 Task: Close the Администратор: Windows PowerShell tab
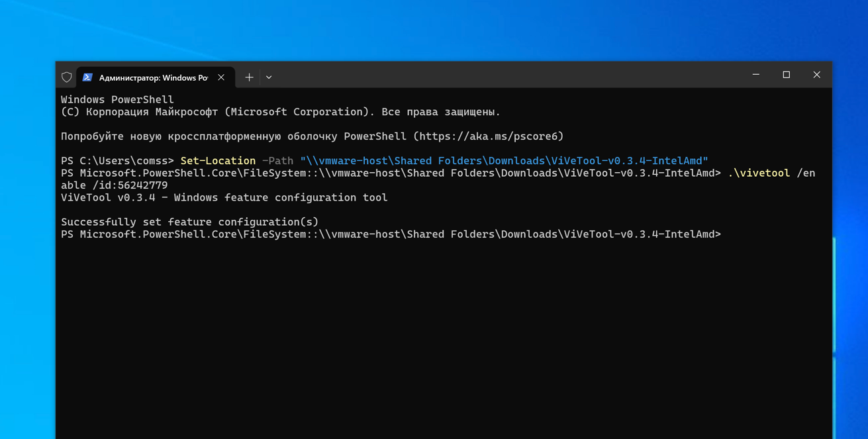point(221,77)
